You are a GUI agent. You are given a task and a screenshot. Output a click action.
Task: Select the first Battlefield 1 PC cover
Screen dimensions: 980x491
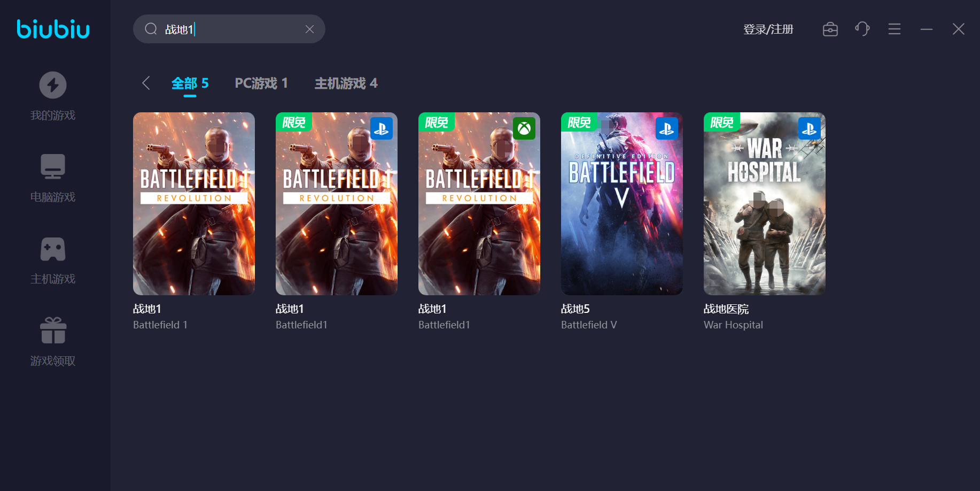point(194,204)
